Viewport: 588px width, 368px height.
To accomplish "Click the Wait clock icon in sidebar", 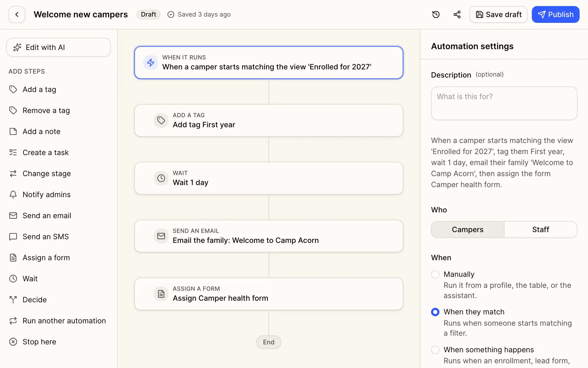I will pyautogui.click(x=13, y=279).
